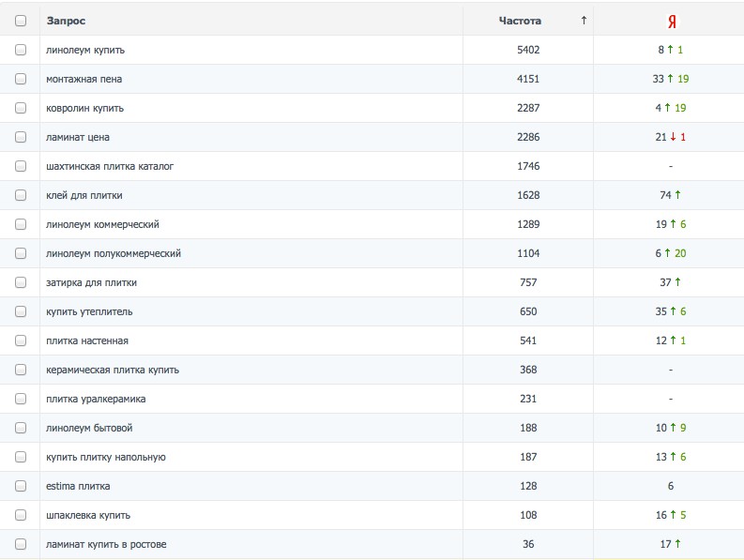Click the query затирка для плитки
Image resolution: width=744 pixels, height=560 pixels.
[91, 283]
